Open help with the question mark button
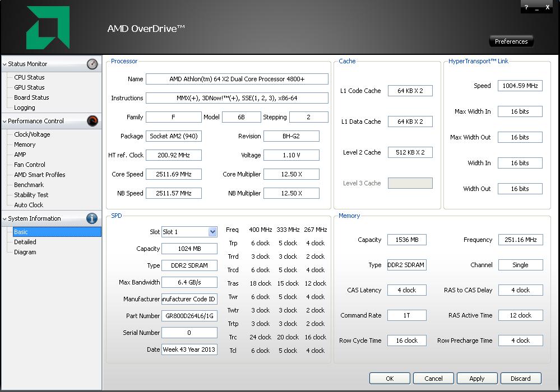Image resolution: width=560 pixels, height=392 pixels. click(526, 7)
